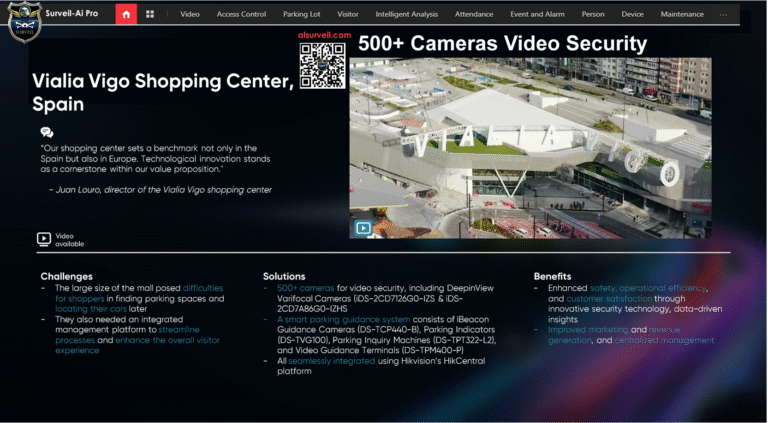Go to Maintenance menu
Viewport: 768px width, 423px height.
click(x=682, y=14)
